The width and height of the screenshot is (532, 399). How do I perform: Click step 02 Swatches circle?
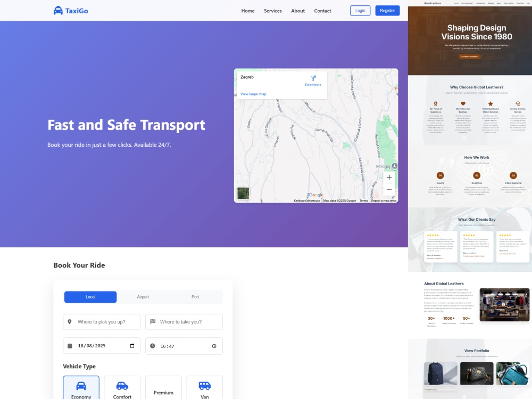tap(477, 176)
